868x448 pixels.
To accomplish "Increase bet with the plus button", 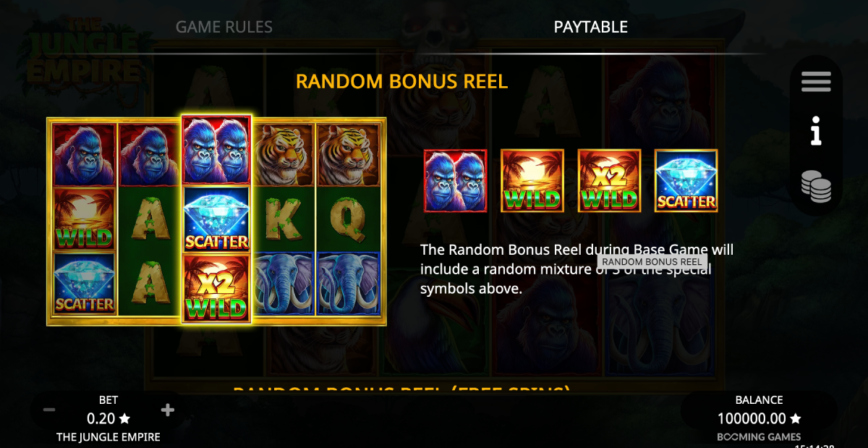I will pos(168,410).
